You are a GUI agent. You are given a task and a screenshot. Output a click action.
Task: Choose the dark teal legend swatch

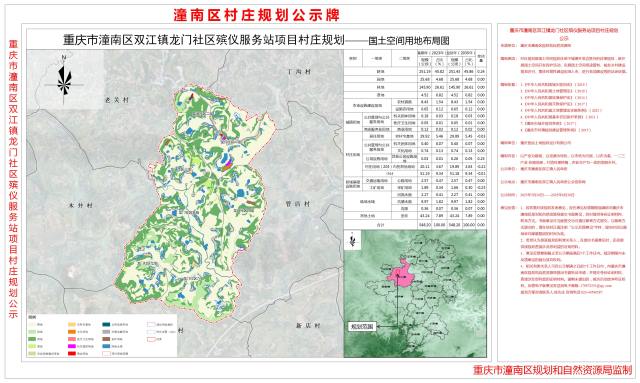106,325
